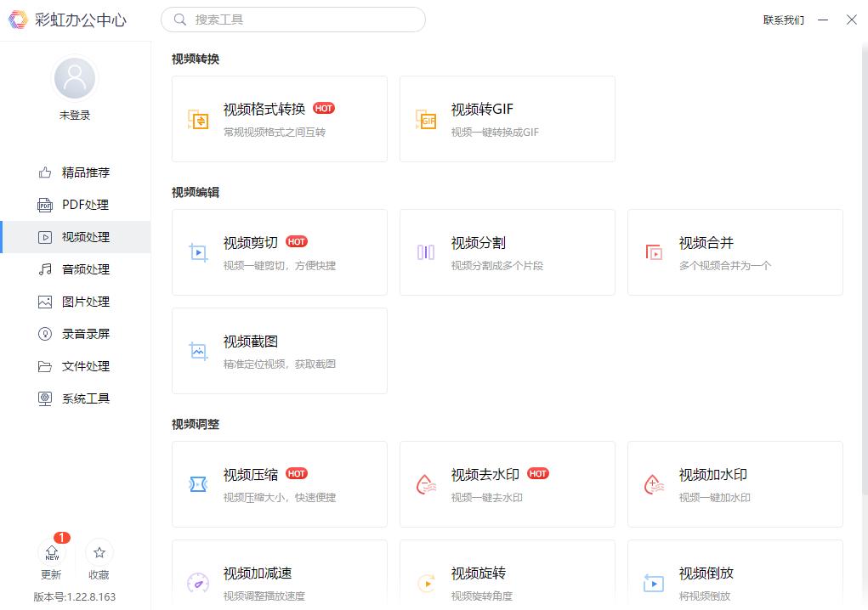
Task: Select the 录音录屏 sidebar entry
Action: [75, 334]
